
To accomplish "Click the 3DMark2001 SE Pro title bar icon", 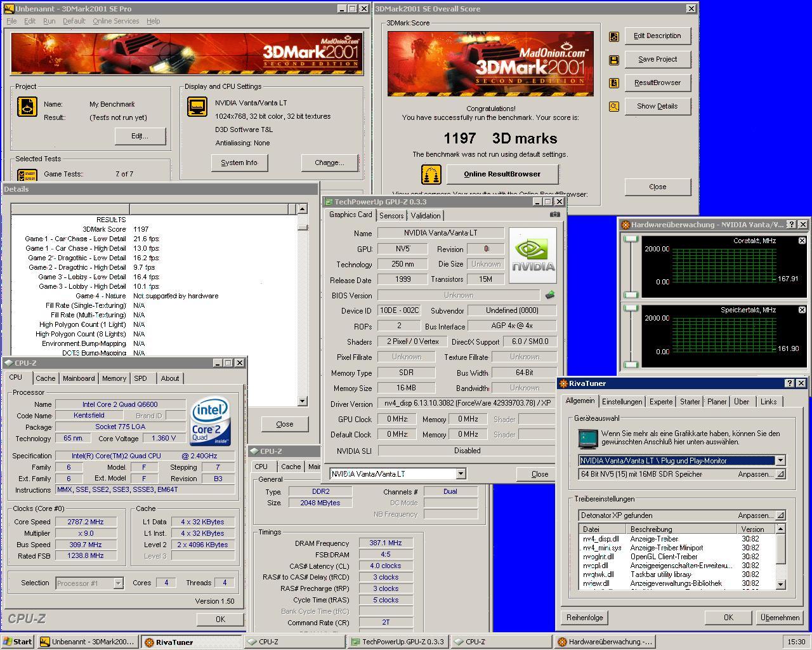I will coord(9,9).
